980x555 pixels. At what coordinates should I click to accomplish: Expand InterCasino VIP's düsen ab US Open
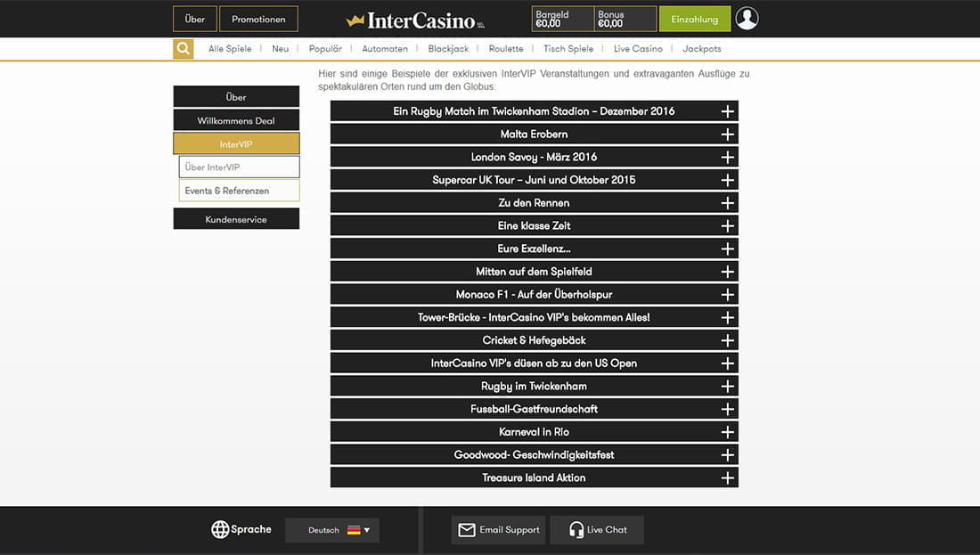tap(534, 363)
